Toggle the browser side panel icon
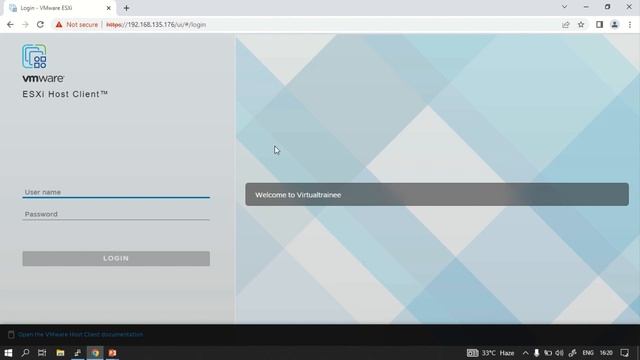Screen dimensions: 640x360 click(x=599, y=24)
